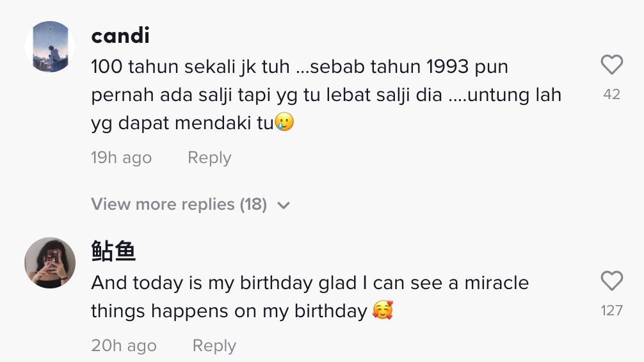This screenshot has width=644, height=362.
Task: Select the '19h ago' timestamp
Action: (122, 158)
